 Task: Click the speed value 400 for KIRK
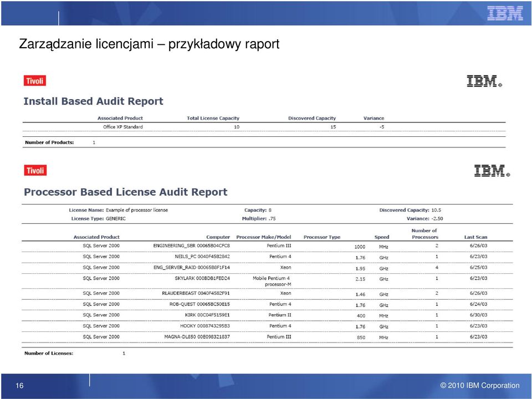click(x=361, y=315)
